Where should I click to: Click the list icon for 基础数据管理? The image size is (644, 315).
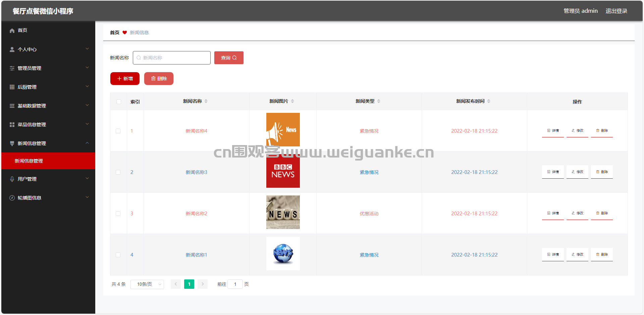click(12, 106)
